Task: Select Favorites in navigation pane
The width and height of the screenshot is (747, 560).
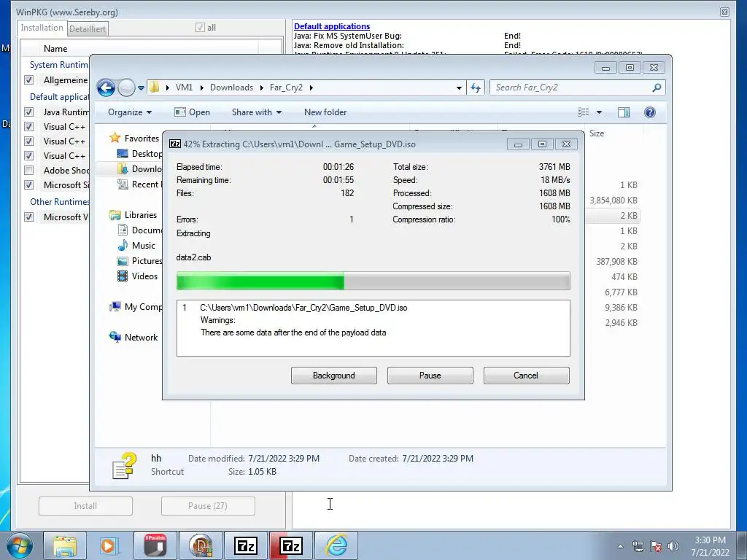Action: [142, 138]
